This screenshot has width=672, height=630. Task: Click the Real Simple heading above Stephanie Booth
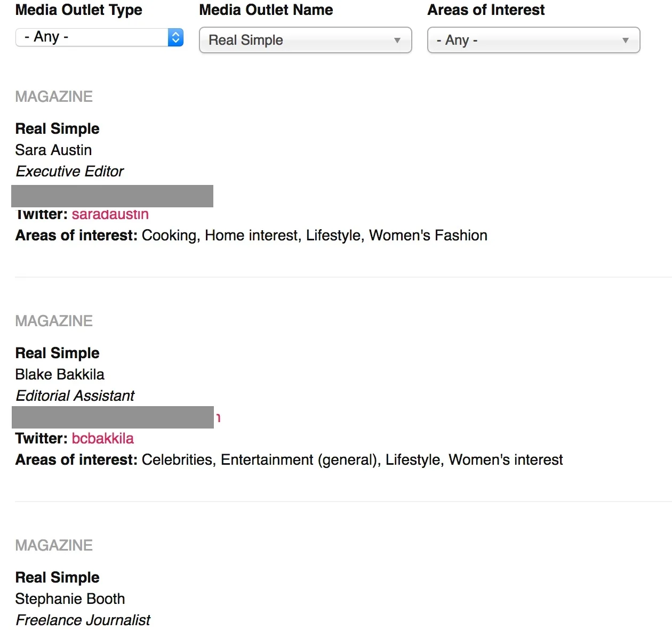click(57, 578)
